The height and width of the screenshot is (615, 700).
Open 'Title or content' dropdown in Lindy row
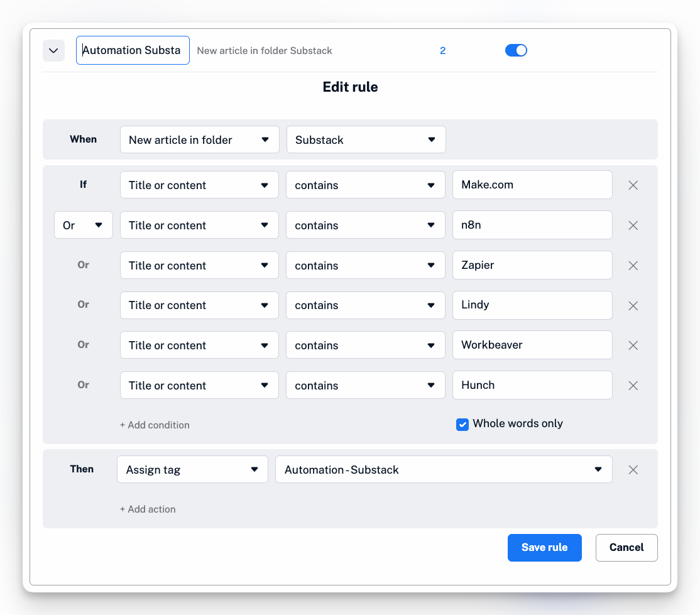click(200, 305)
